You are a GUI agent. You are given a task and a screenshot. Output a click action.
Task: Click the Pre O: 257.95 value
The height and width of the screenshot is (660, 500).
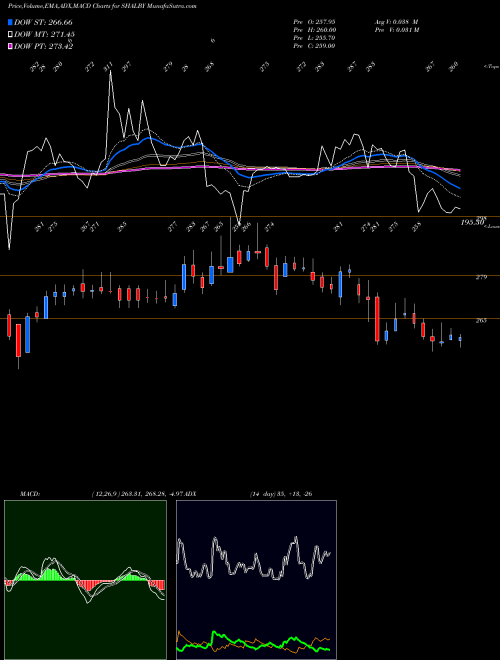314,21
